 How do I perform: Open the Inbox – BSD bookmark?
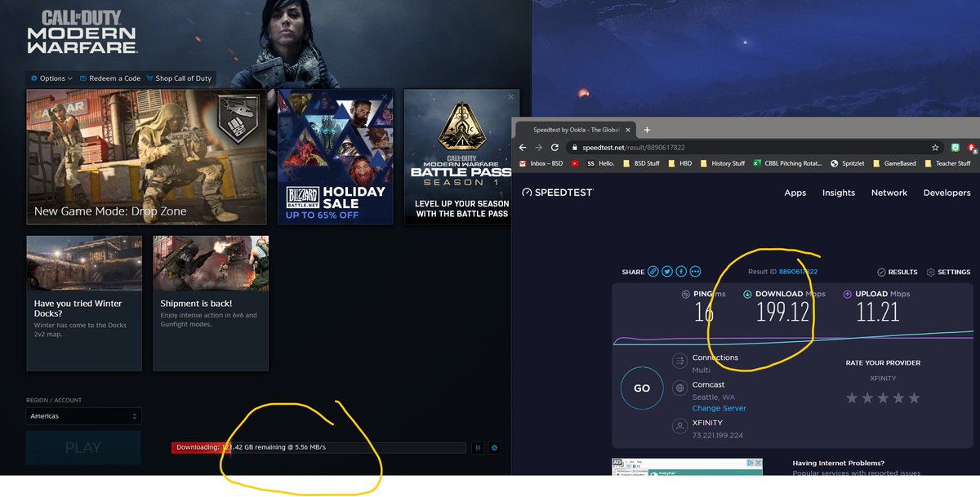click(x=541, y=163)
